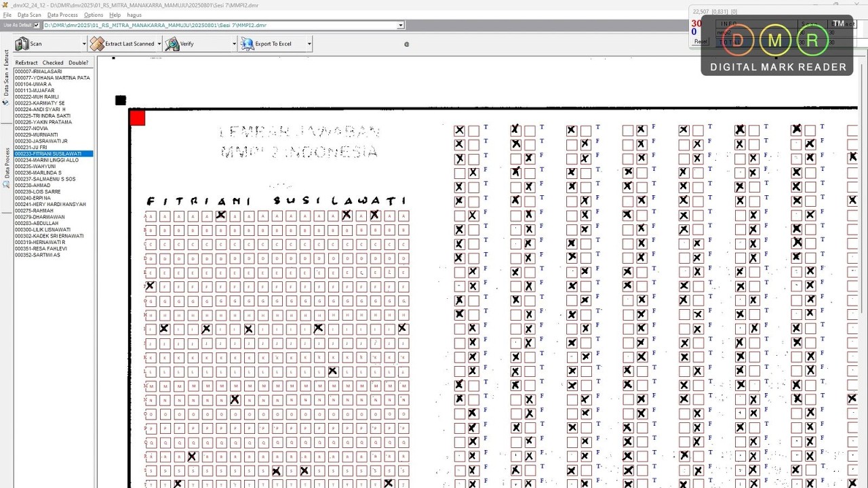868x488 pixels.
Task: Select record 000229-MURNIANTI
Action: (53, 135)
